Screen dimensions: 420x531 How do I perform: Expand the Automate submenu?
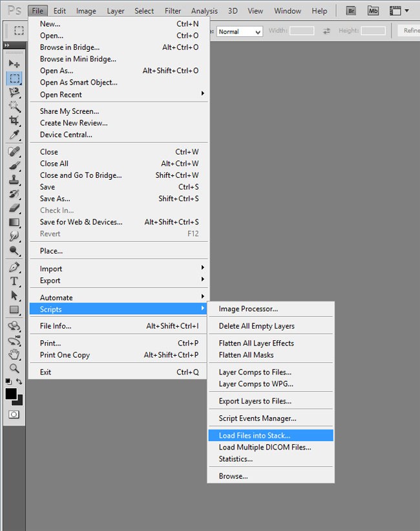click(x=118, y=298)
